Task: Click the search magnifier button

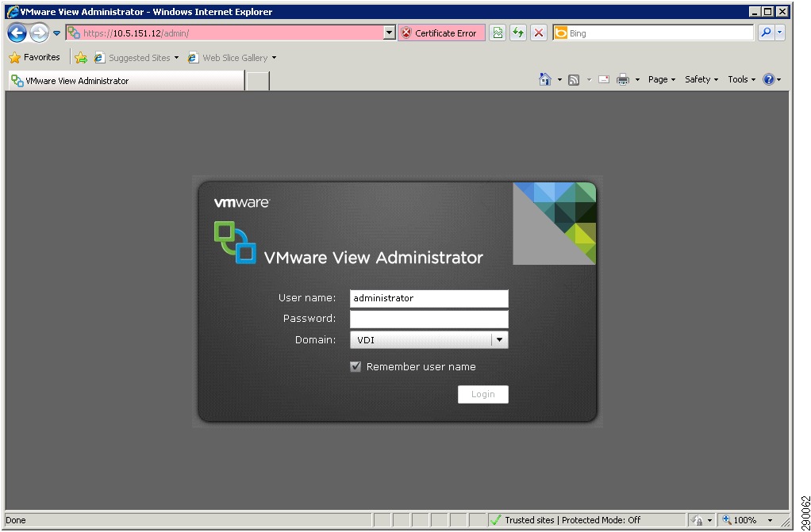Action: tap(766, 33)
